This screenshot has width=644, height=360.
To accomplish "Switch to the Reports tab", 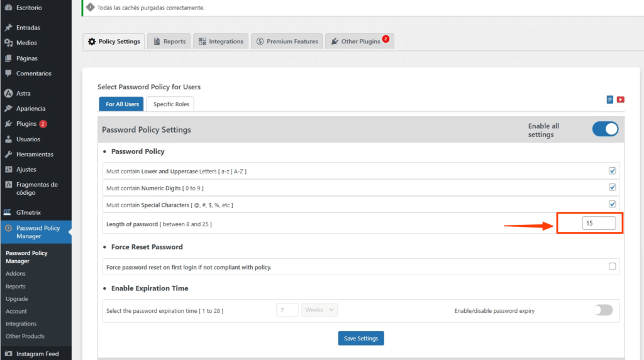I will pyautogui.click(x=169, y=41).
